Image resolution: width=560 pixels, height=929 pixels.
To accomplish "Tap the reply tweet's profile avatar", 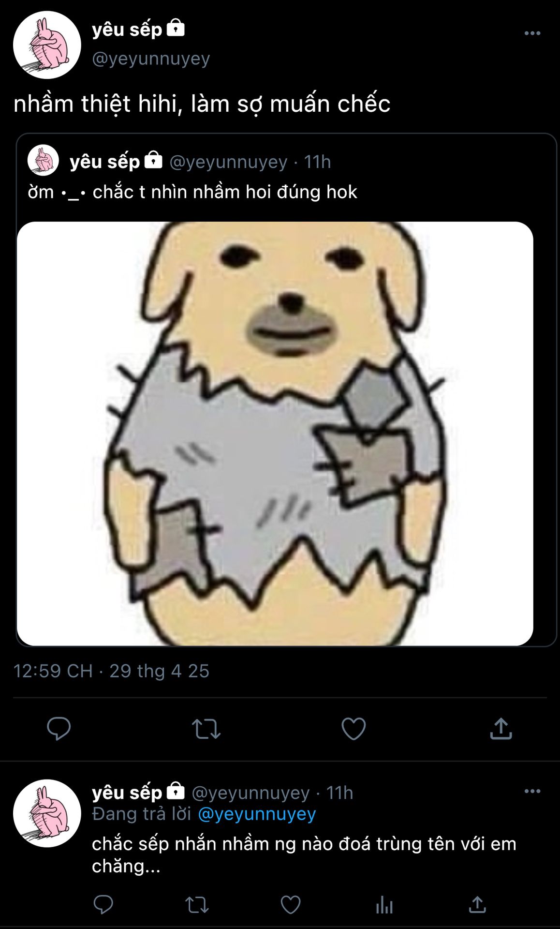I will click(x=47, y=813).
